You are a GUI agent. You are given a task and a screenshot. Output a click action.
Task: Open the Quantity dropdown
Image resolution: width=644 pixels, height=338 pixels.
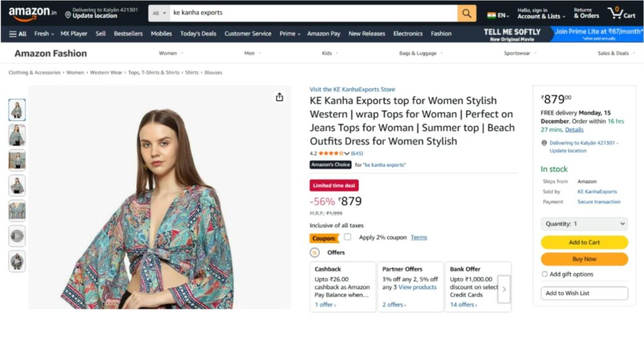(584, 223)
